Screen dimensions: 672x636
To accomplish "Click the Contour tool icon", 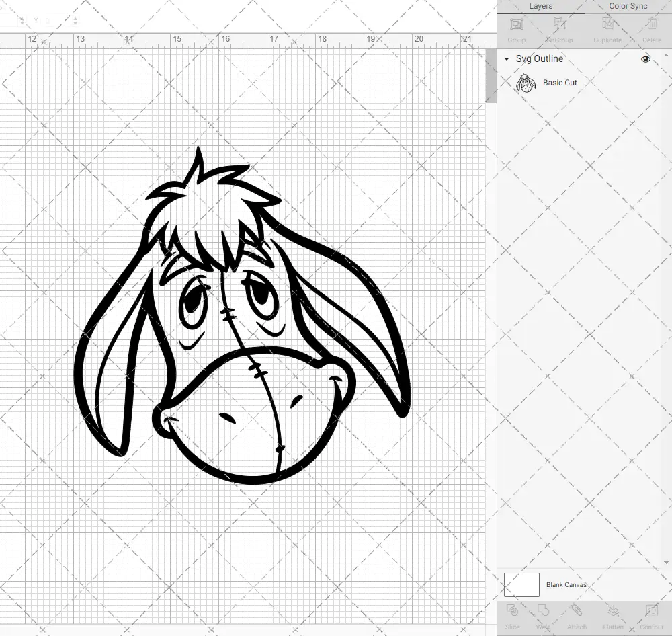I will coord(651,610).
